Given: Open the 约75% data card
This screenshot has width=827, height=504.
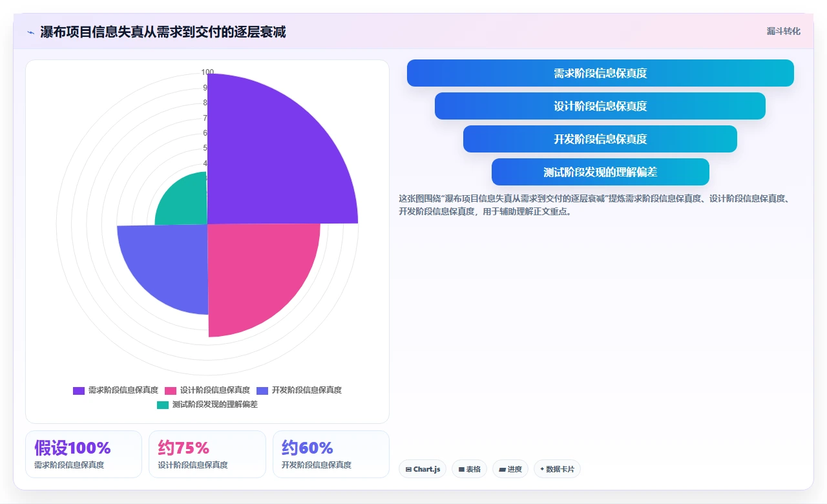Looking at the screenshot, I should click(x=207, y=454).
